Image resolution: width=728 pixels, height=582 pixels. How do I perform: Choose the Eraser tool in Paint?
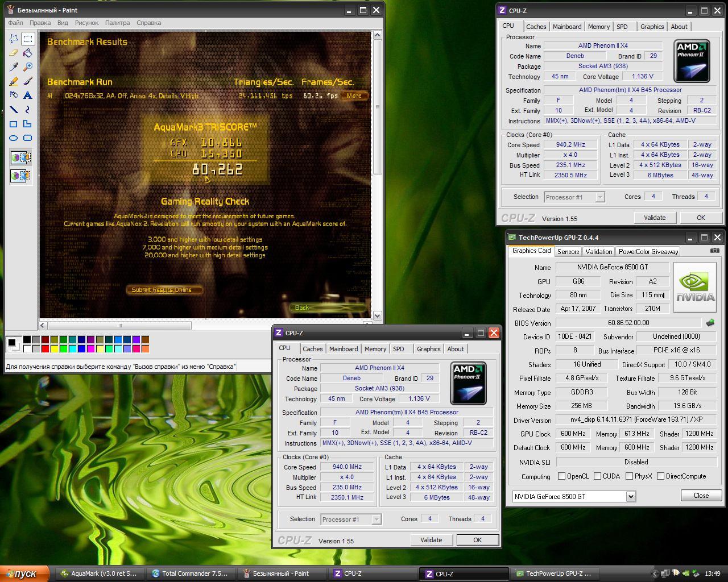click(14, 53)
